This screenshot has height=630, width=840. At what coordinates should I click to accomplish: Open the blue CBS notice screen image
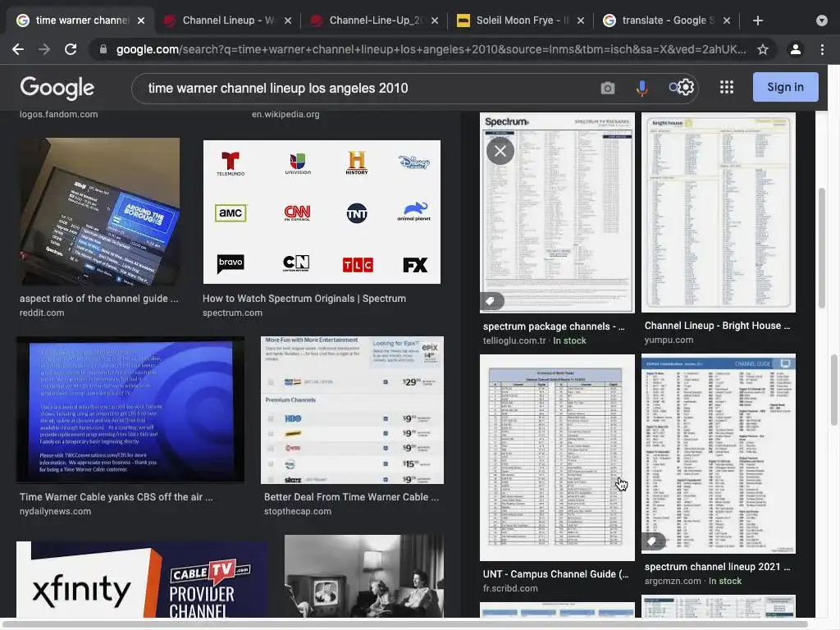[130, 410]
